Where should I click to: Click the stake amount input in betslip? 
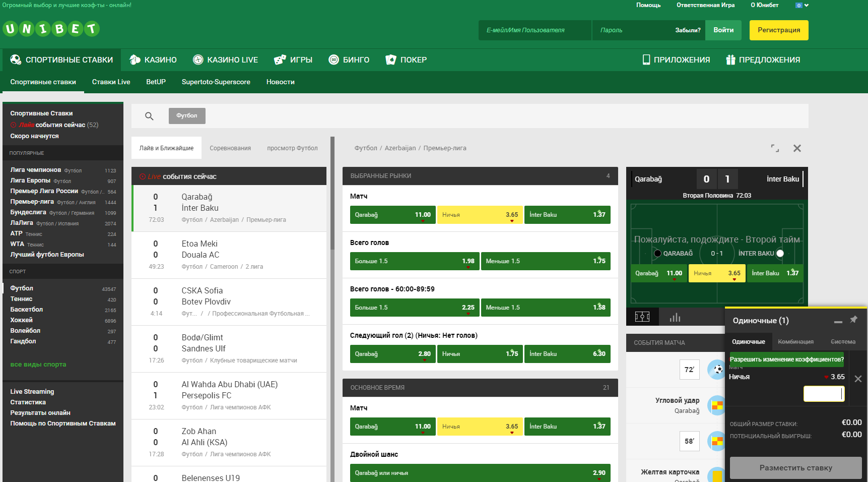[824, 394]
